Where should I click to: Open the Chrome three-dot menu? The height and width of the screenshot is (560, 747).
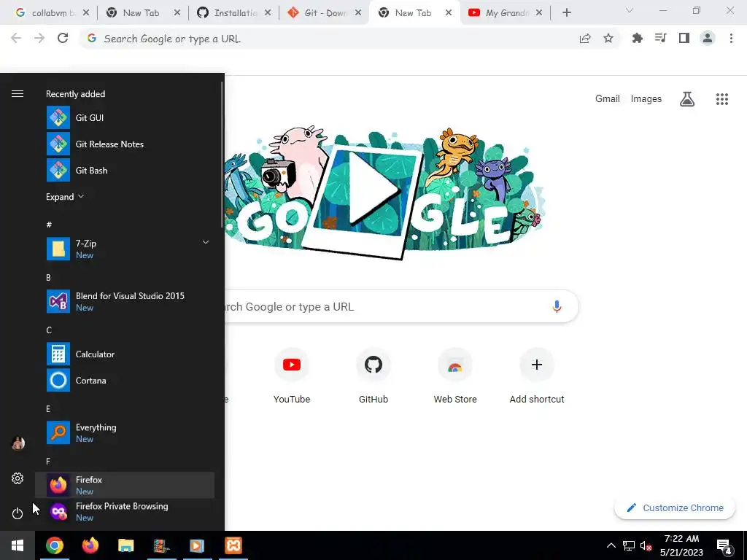(x=731, y=38)
